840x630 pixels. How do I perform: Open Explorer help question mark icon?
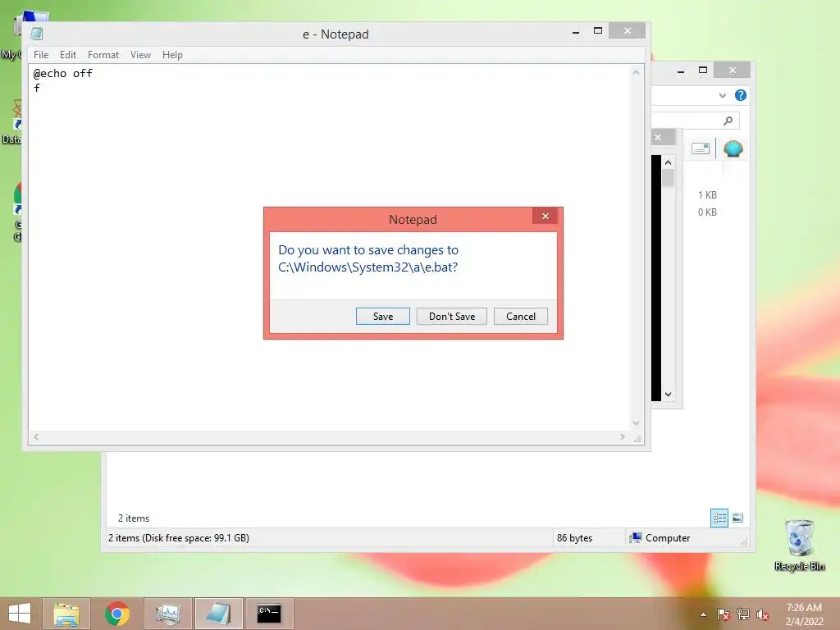pyautogui.click(x=741, y=95)
